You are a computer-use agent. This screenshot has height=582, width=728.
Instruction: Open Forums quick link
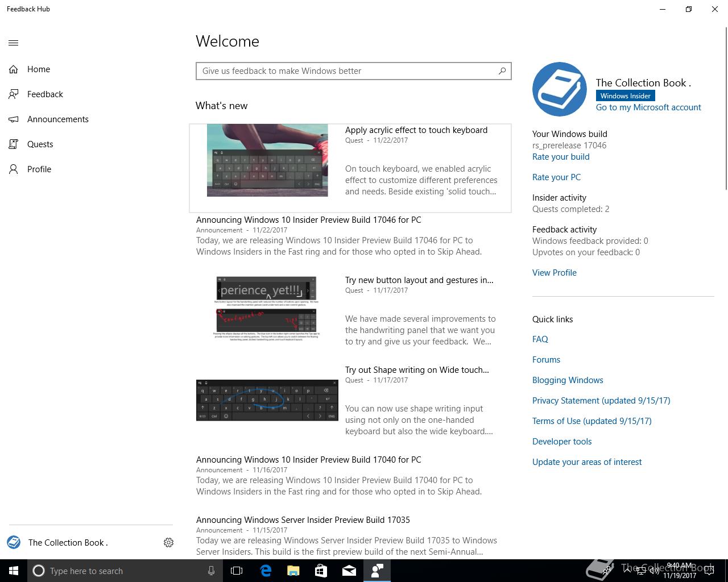click(546, 360)
